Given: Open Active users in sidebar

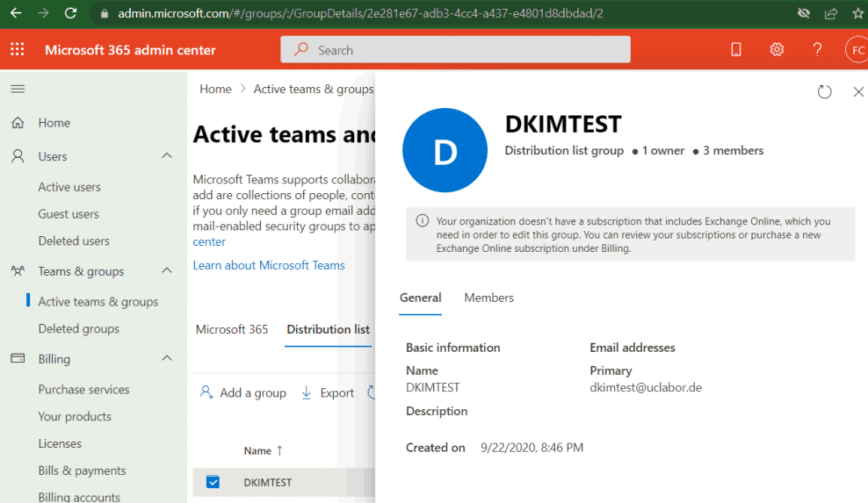Looking at the screenshot, I should tap(69, 187).
